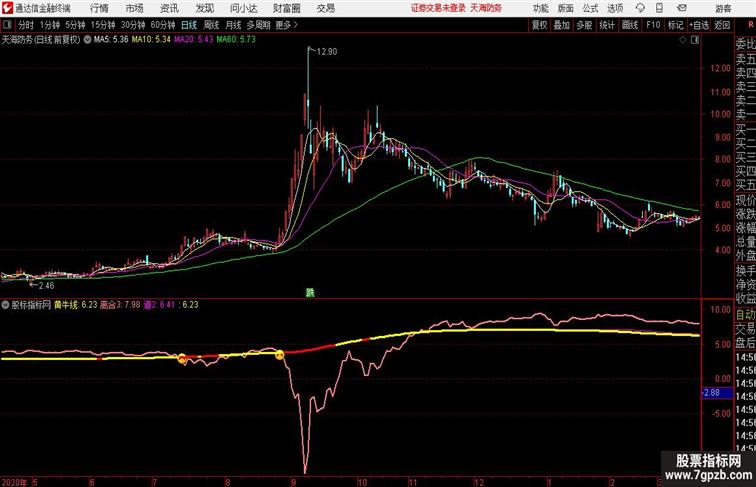
Task: Click the first yellow smiley signal marker
Action: click(x=182, y=358)
